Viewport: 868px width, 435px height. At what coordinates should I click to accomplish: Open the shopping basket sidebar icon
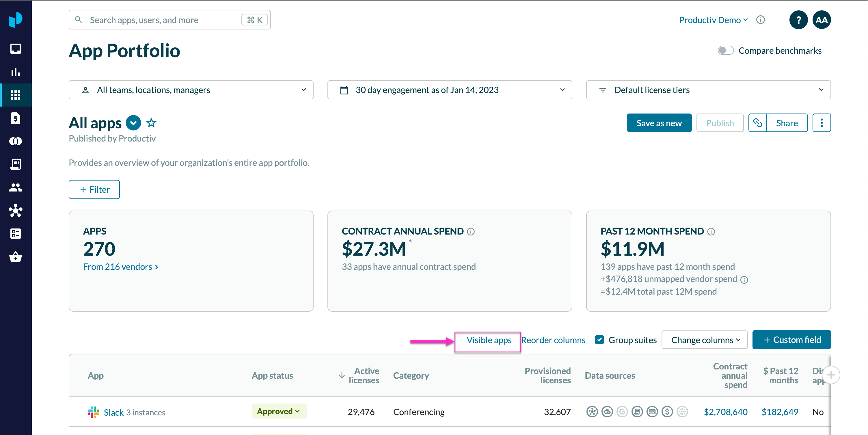point(16,257)
